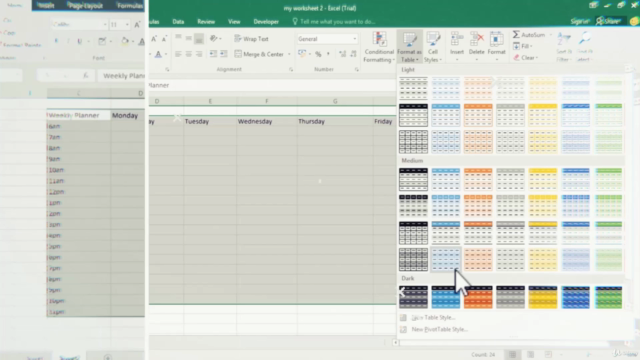Image resolution: width=640 pixels, height=360 pixels.
Task: Align text right
Action: click(x=199, y=54)
